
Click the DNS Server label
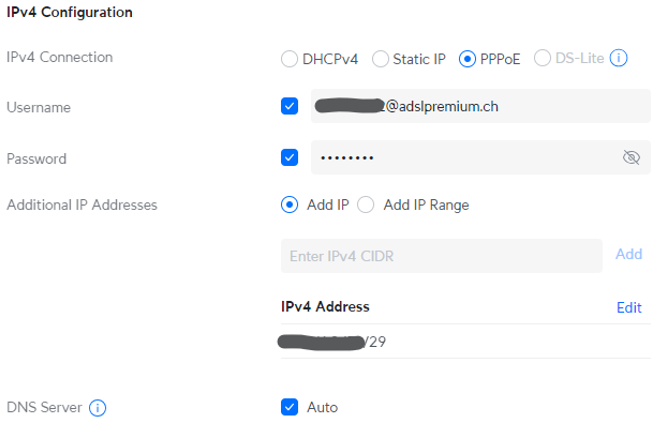point(44,408)
